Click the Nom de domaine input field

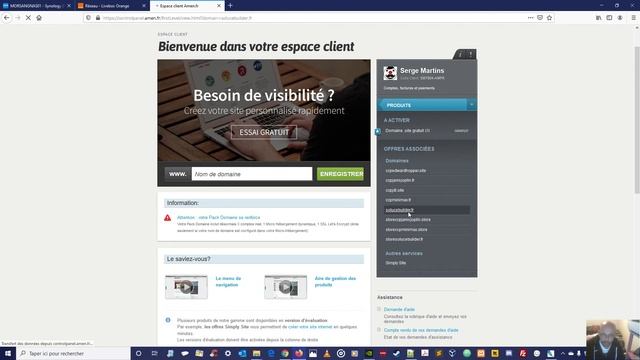click(252, 174)
